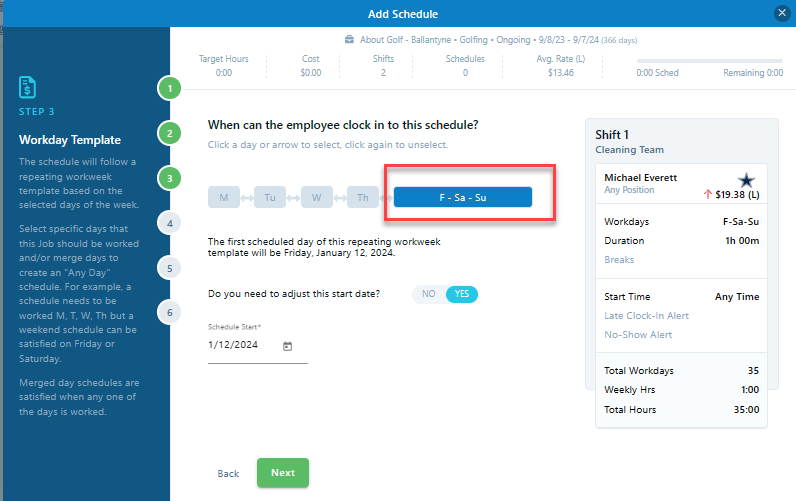This screenshot has width=796, height=501.
Task: Click the briefcase job icon in header
Action: 349,40
